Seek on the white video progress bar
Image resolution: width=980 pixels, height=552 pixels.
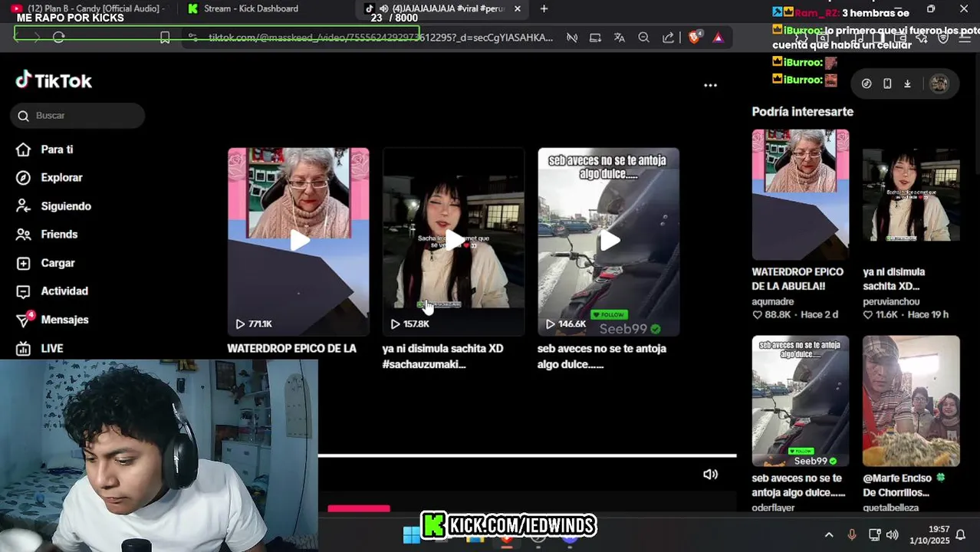coord(528,455)
